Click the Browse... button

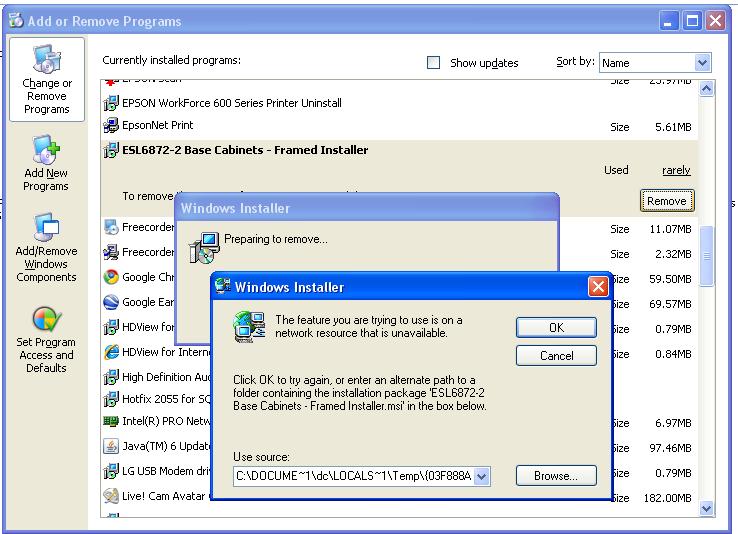[556, 476]
